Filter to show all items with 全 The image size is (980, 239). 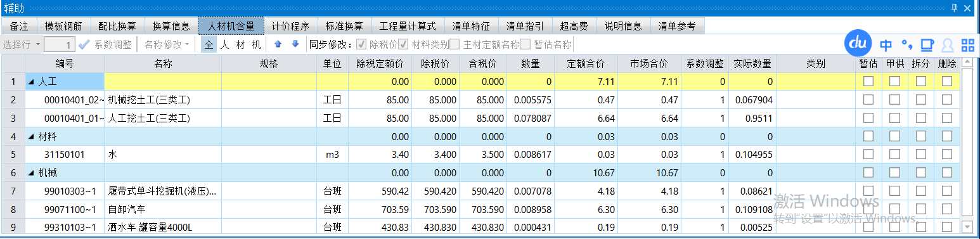[209, 44]
